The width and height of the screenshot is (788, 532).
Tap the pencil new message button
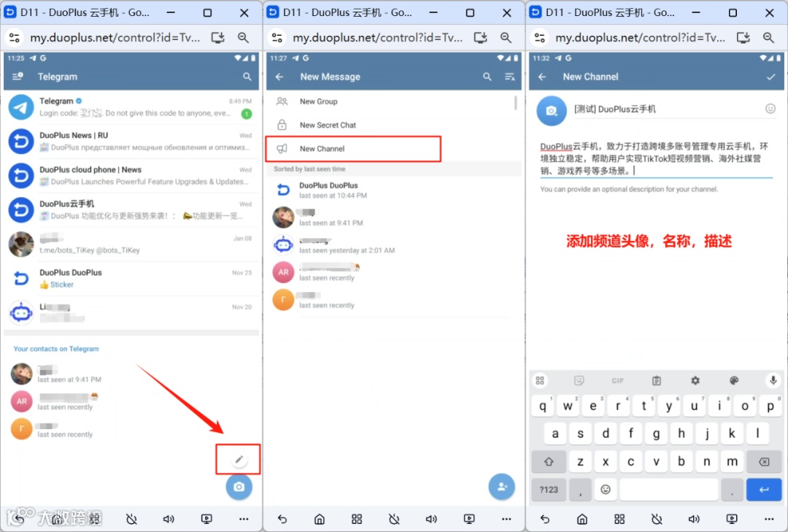tap(239, 459)
